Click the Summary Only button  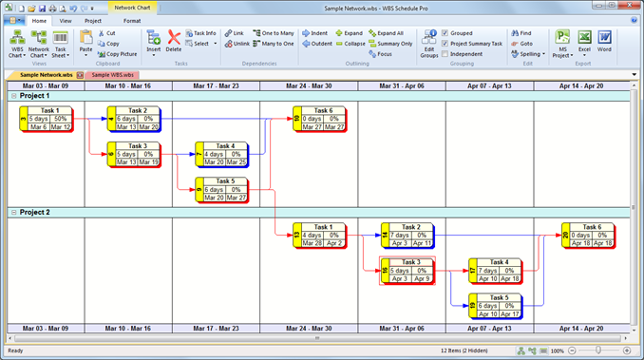(x=390, y=44)
